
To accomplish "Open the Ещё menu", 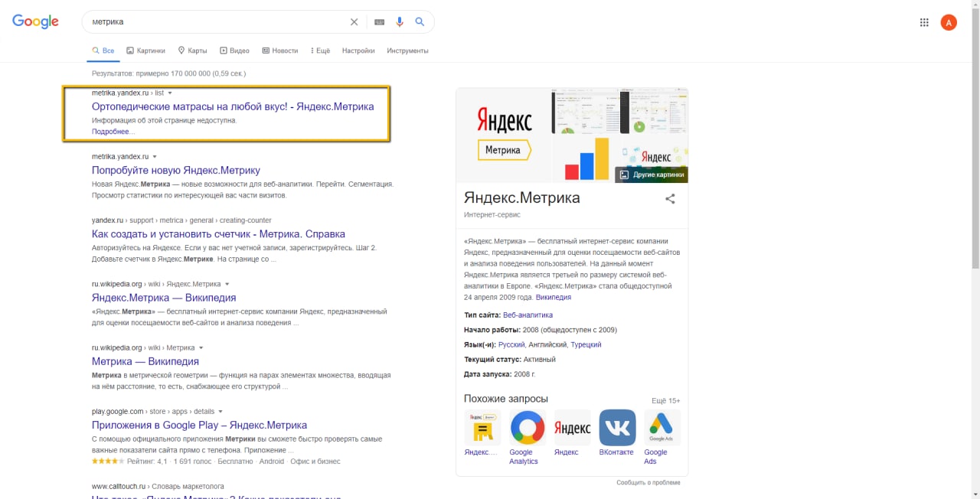I will point(320,51).
